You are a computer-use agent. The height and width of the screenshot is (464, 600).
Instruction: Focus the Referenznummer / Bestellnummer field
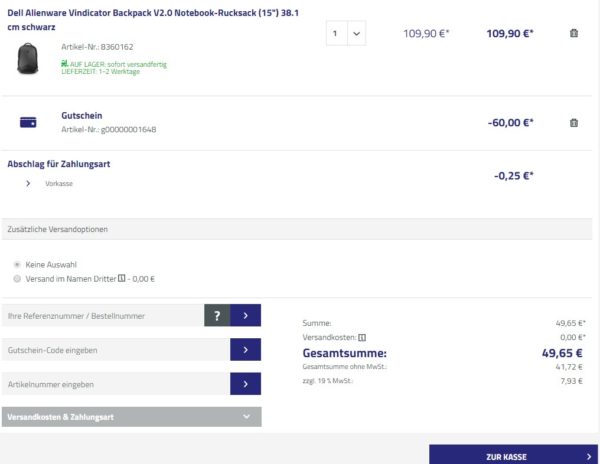[103, 316]
